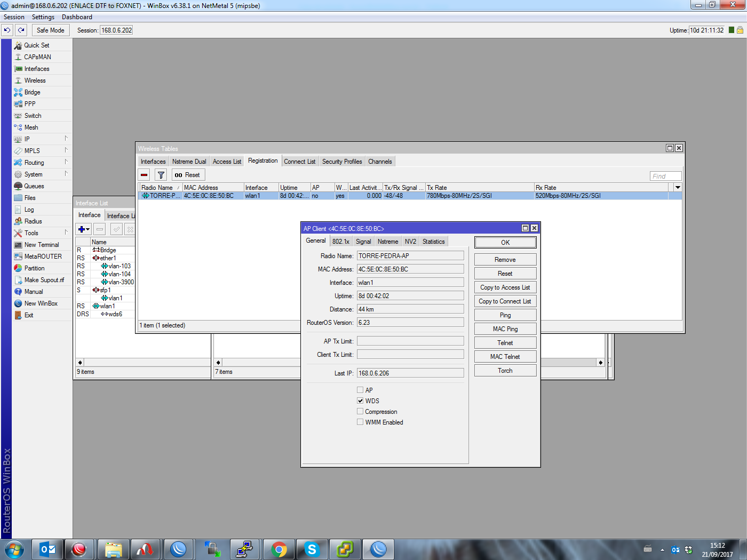Open the Interfaces sidebar entry

click(x=37, y=69)
